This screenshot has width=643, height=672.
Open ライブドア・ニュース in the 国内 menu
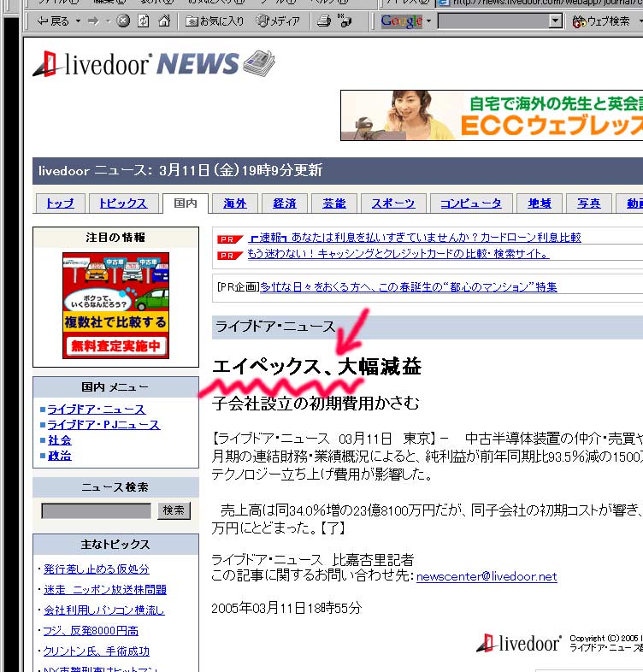click(97, 410)
